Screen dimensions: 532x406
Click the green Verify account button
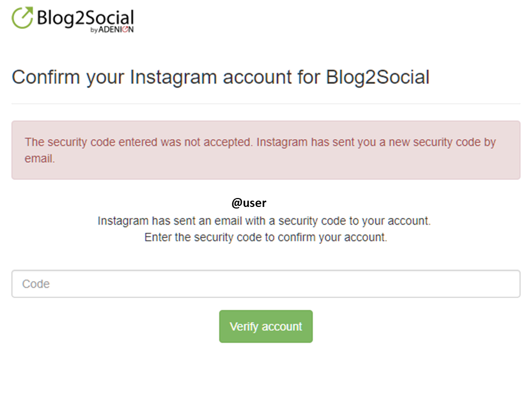[265, 326]
